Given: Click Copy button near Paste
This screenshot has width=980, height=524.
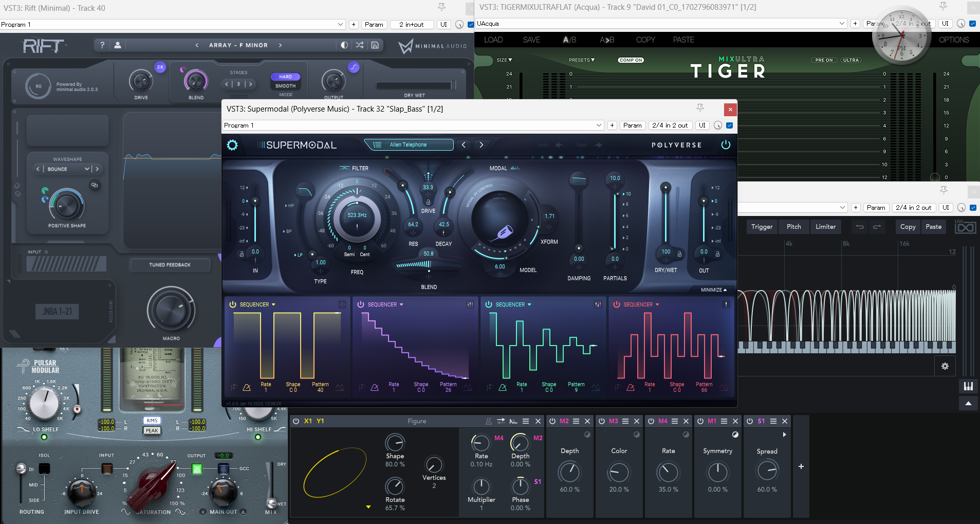Looking at the screenshot, I should pyautogui.click(x=908, y=227).
